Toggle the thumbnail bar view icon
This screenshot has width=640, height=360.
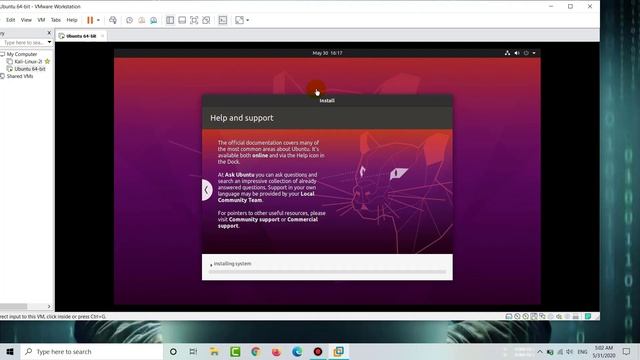click(x=182, y=20)
